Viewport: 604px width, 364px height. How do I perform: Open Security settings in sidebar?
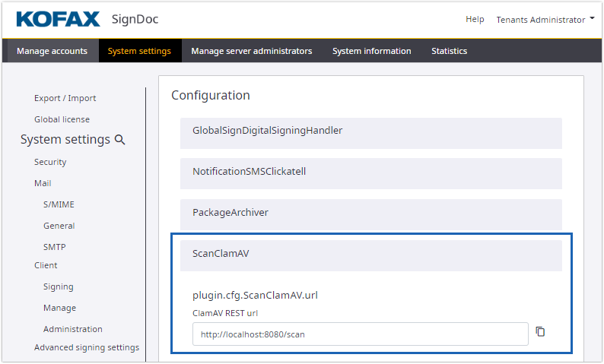coord(50,162)
